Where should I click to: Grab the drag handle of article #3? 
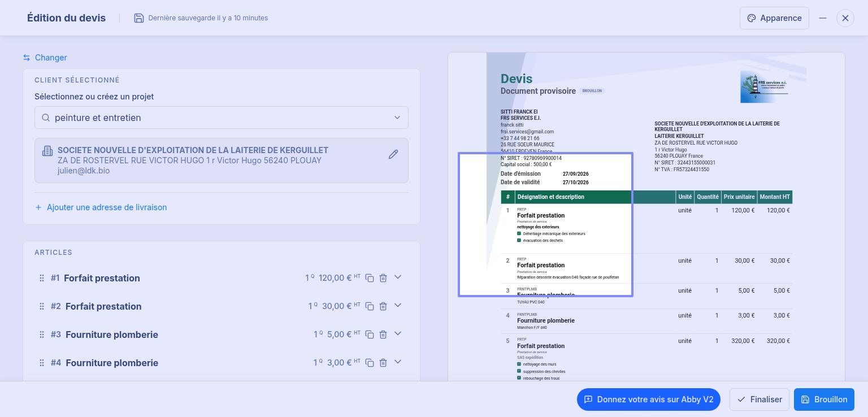41,335
